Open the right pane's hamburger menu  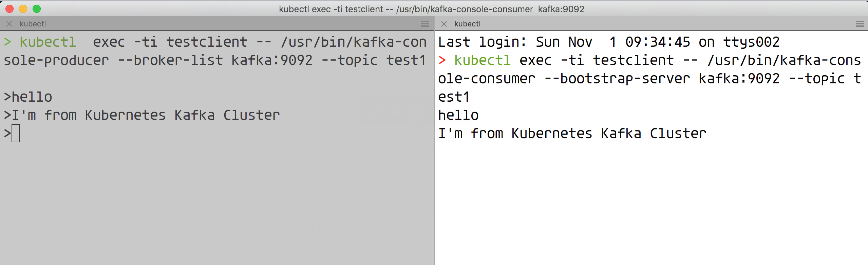[x=860, y=24]
